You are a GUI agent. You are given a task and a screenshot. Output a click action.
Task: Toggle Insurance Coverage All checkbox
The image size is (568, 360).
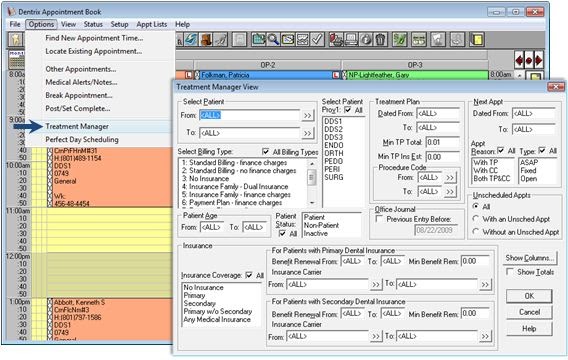(x=249, y=275)
